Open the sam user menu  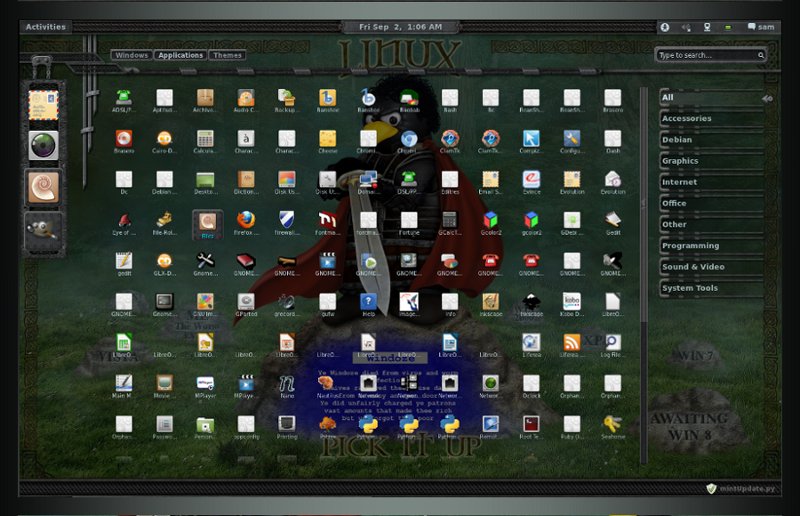(761, 27)
